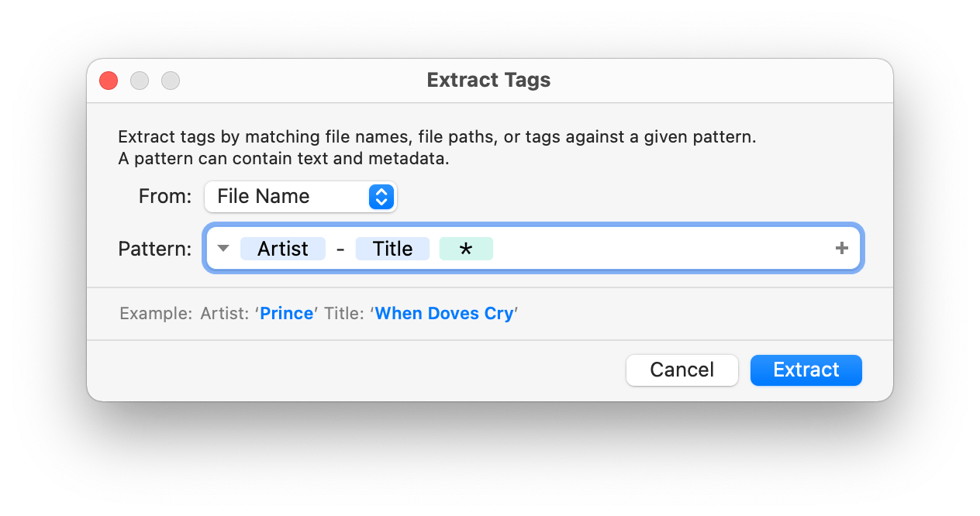Viewport: 980px width, 516px height.
Task: Click the hyphen separator between tokens
Action: pos(340,249)
